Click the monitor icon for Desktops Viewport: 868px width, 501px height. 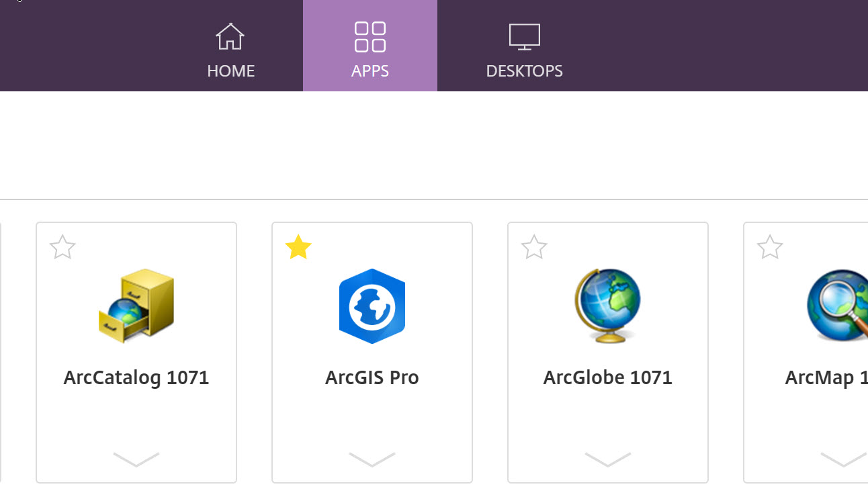coord(525,37)
